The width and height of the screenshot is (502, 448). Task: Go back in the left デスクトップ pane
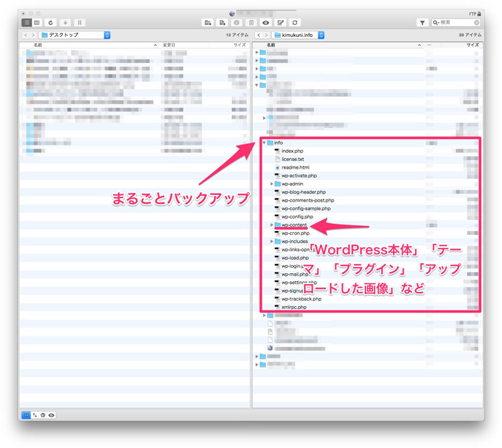pos(25,35)
